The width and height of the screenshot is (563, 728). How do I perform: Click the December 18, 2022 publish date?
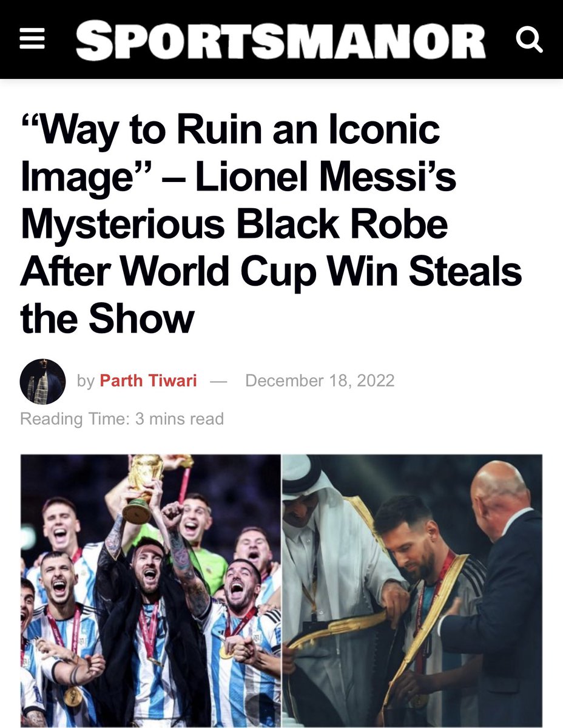320,381
